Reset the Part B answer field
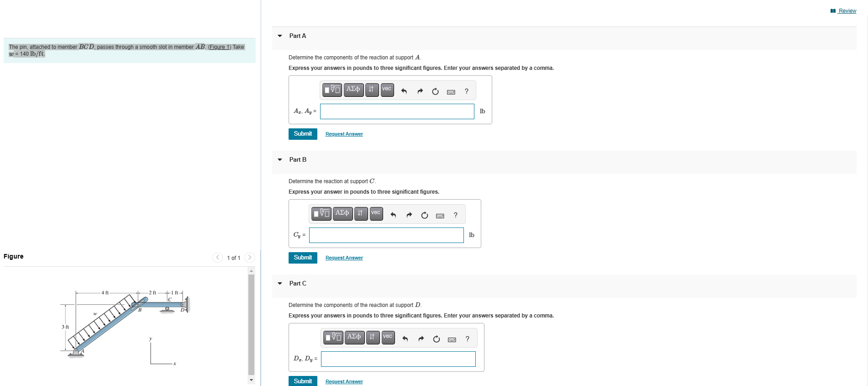 (x=425, y=215)
